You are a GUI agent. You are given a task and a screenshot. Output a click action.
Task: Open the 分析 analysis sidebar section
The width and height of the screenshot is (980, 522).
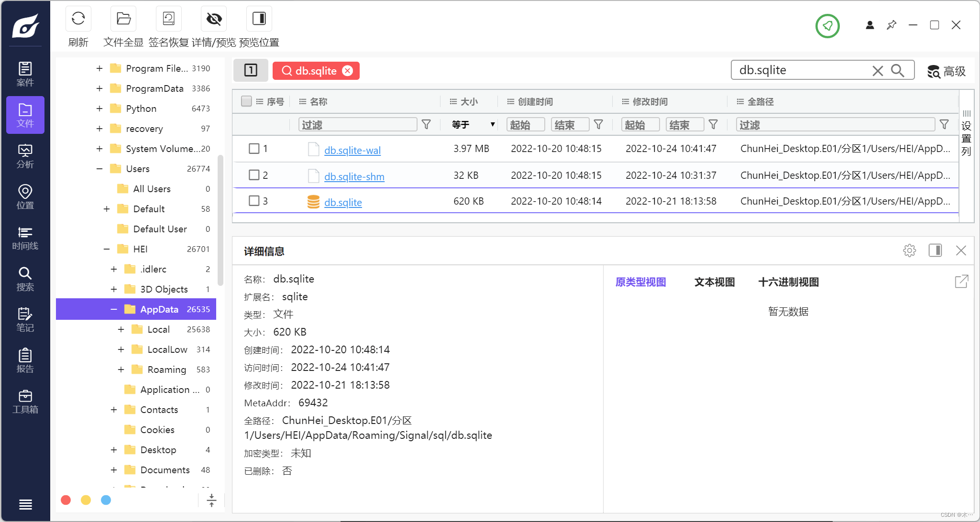(25, 156)
